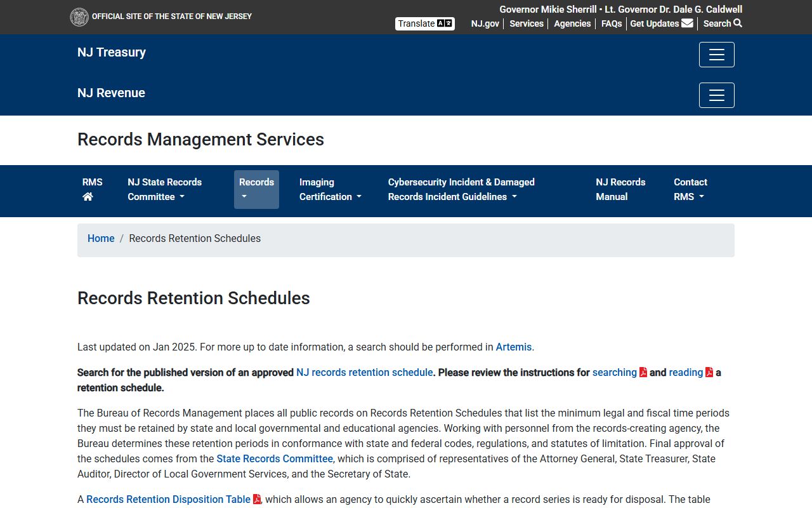This screenshot has width=812, height=508.
Task: Click the NJ Treasury title
Action: pos(112,52)
